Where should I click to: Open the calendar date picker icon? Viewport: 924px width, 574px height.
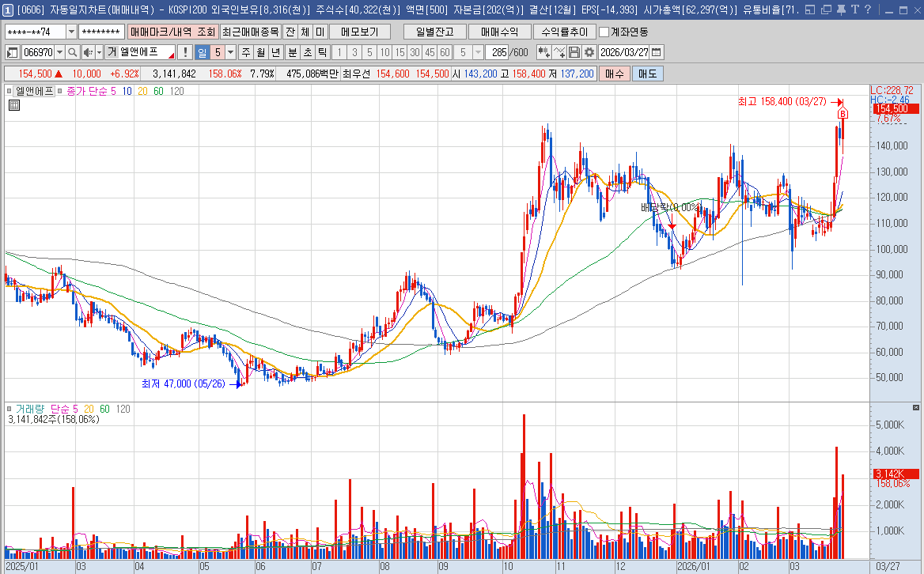click(657, 52)
